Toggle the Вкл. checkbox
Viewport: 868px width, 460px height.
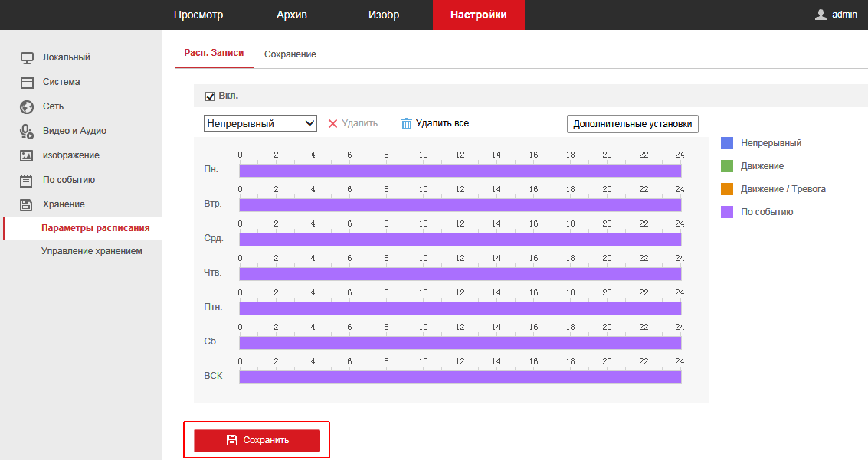210,96
